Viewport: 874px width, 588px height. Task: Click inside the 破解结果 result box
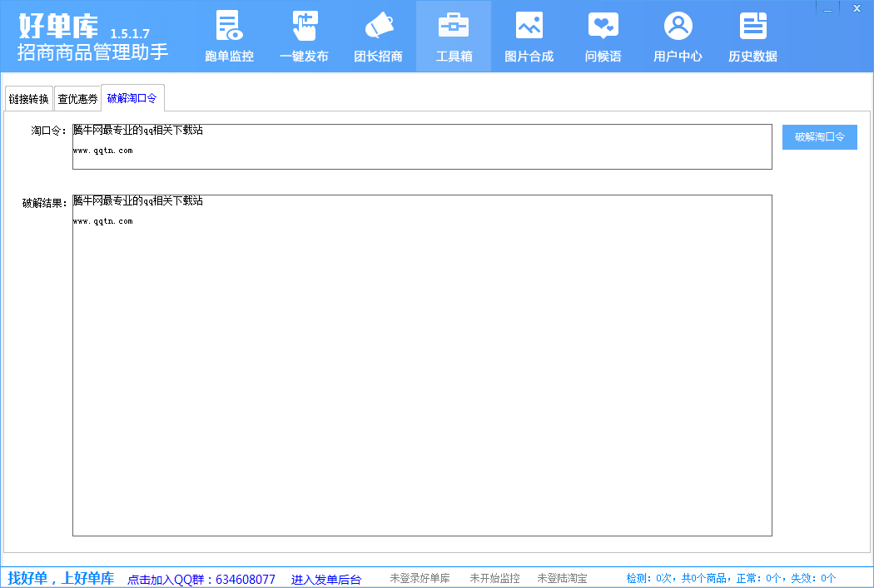tap(422, 365)
